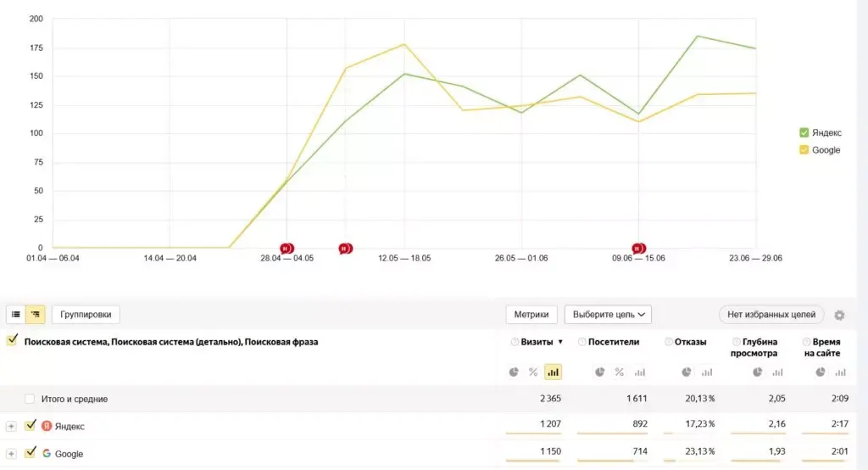Image resolution: width=868 pixels, height=470 pixels.
Task: Select bar chart mode under Посетители
Action: click(x=639, y=372)
